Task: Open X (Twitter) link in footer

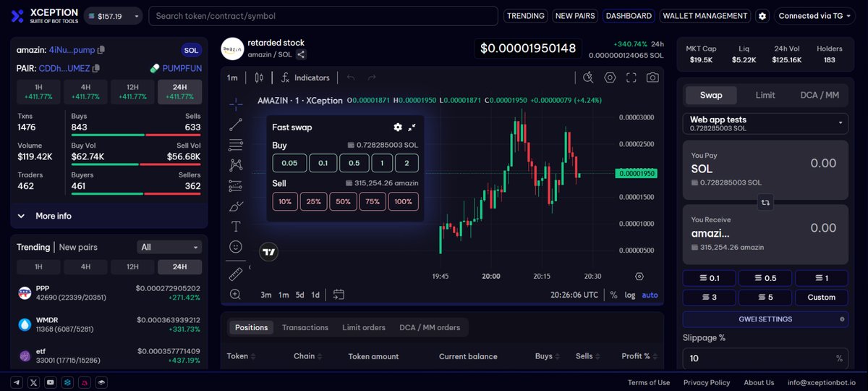Action: (x=34, y=382)
